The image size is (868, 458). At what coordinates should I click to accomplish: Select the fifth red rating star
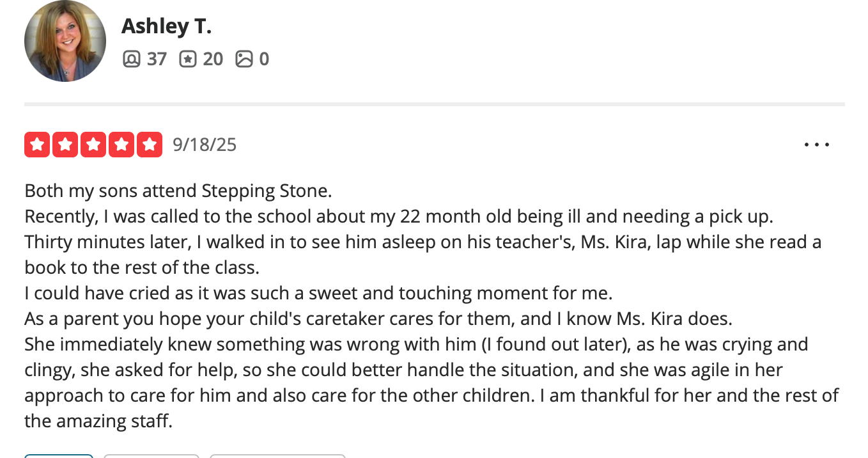tap(150, 145)
